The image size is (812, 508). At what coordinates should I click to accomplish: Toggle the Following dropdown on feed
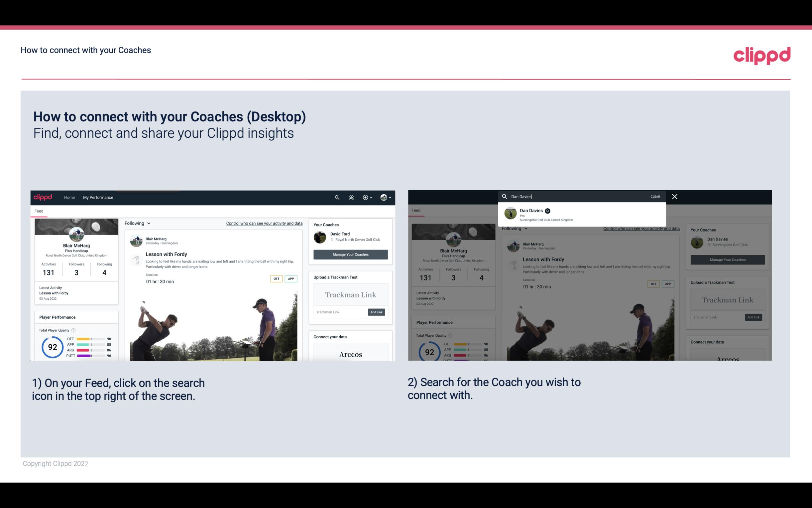tap(139, 223)
